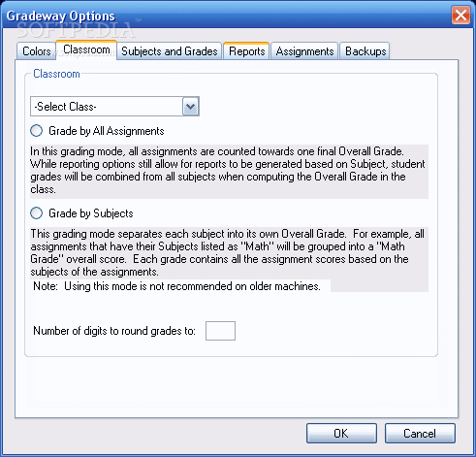Click the Classroom group box title
Viewport: 476px width, 457px height.
coord(56,74)
